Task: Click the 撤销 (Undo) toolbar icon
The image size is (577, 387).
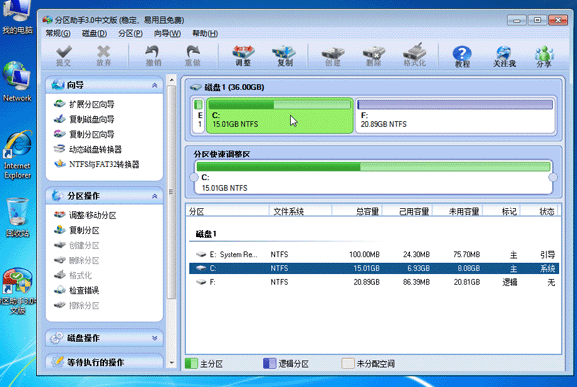Action: click(x=153, y=56)
